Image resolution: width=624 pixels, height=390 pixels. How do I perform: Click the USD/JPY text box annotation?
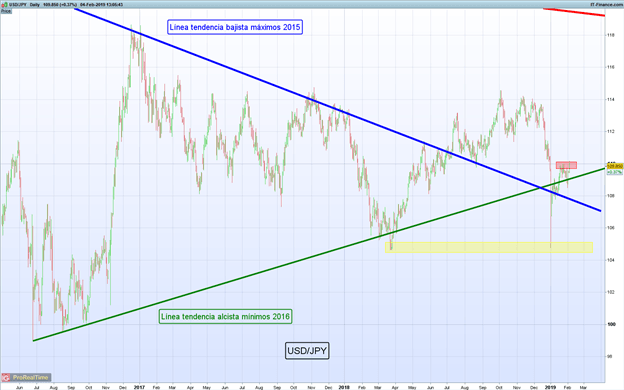tap(307, 351)
